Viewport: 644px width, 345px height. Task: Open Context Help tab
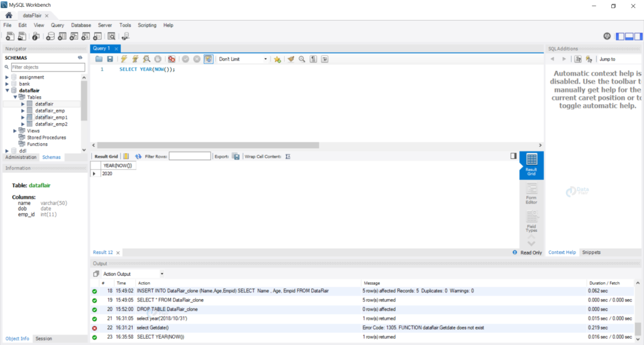[x=562, y=252]
